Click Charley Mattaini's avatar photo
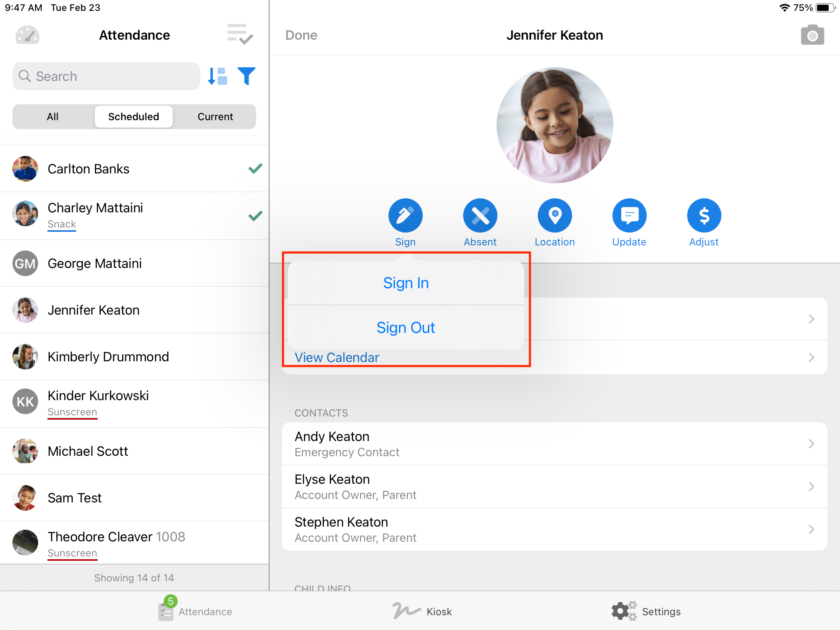Image resolution: width=840 pixels, height=630 pixels. (x=25, y=213)
